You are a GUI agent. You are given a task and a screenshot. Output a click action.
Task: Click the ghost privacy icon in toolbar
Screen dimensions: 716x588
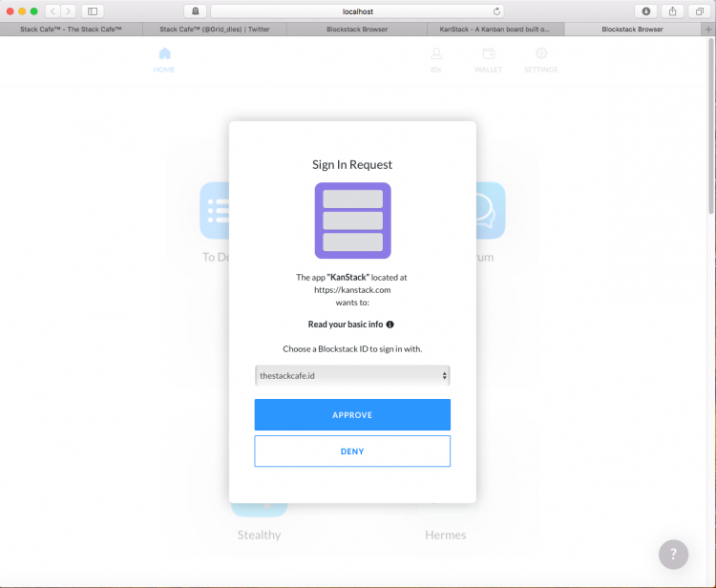coord(196,11)
